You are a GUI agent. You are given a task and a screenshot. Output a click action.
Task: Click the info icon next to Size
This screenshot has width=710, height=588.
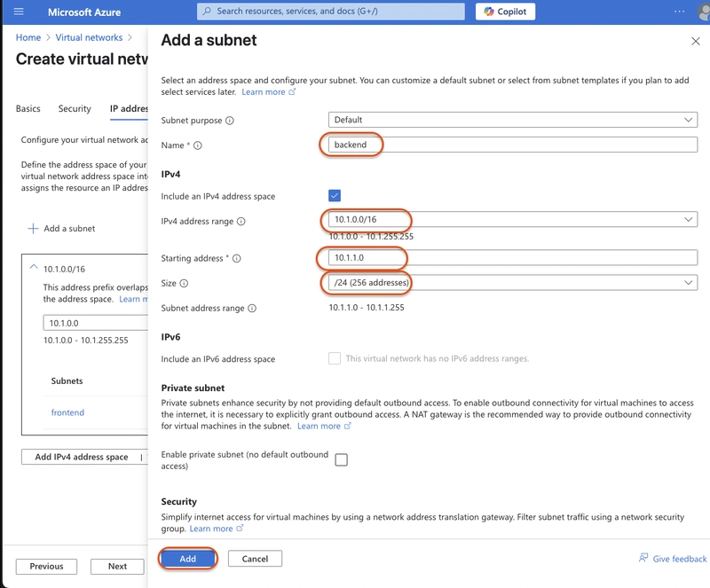click(x=184, y=284)
